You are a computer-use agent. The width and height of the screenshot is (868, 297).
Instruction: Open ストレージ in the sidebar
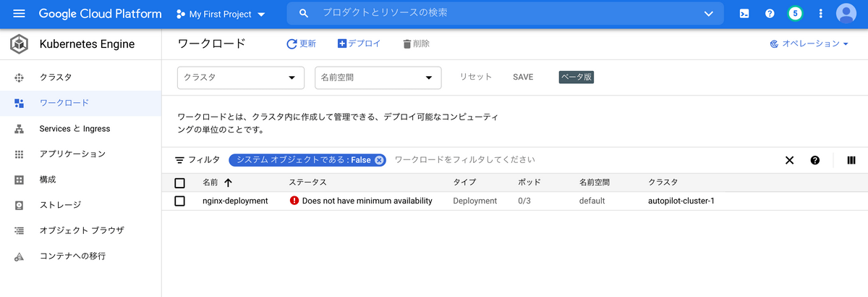point(80,205)
